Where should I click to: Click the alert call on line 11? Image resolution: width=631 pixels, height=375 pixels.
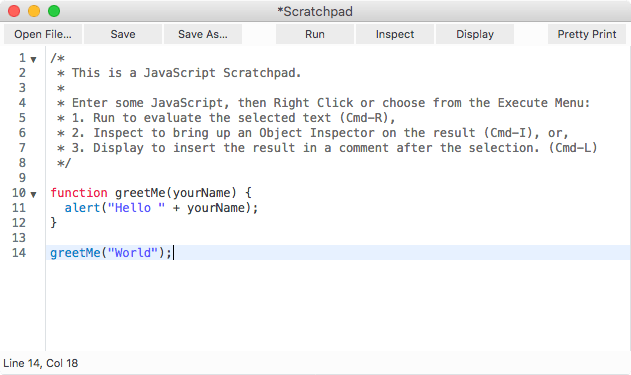click(x=82, y=208)
